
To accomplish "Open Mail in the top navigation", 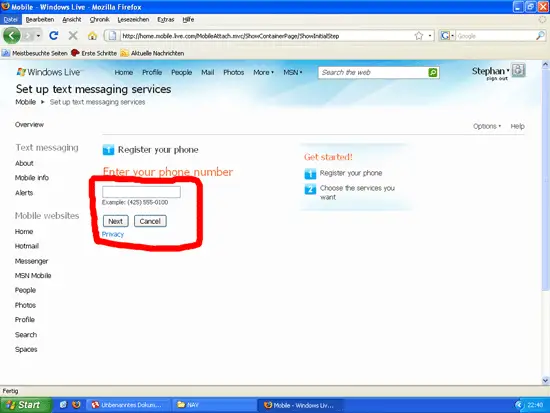I will (207, 72).
